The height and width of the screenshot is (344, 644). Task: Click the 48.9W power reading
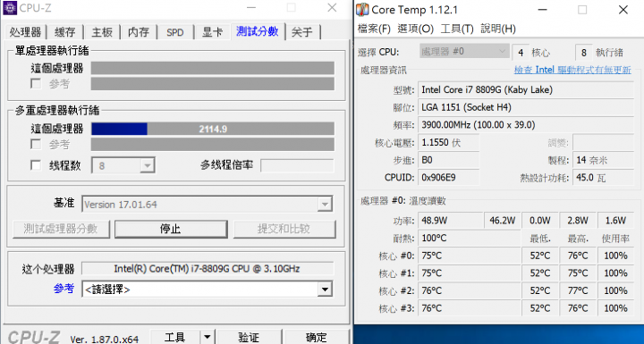click(x=450, y=221)
